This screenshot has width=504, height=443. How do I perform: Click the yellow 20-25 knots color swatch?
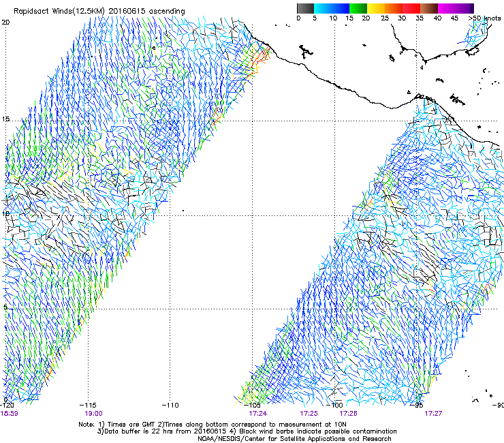376,8
